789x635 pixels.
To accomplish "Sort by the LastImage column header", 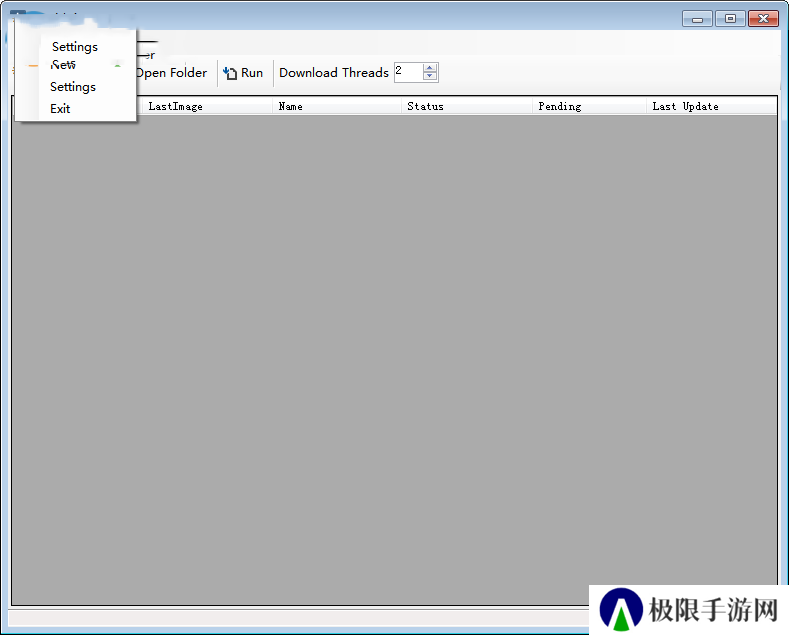I will click(x=207, y=106).
